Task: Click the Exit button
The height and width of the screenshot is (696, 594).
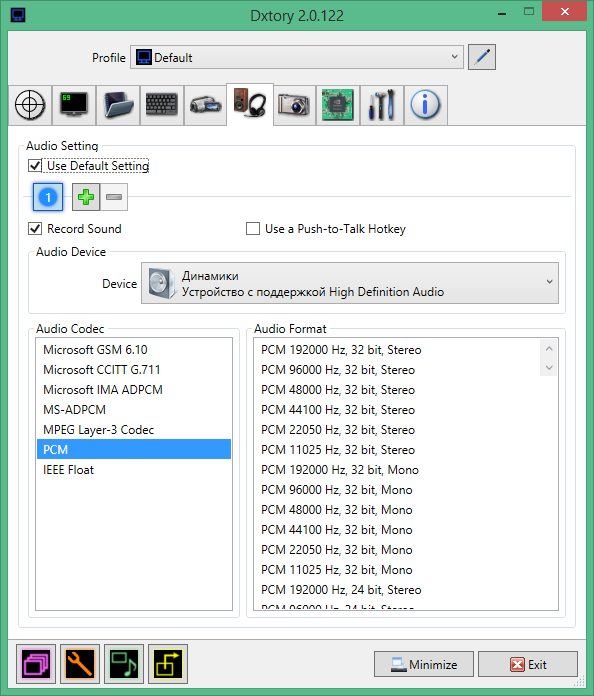Action: [x=528, y=664]
